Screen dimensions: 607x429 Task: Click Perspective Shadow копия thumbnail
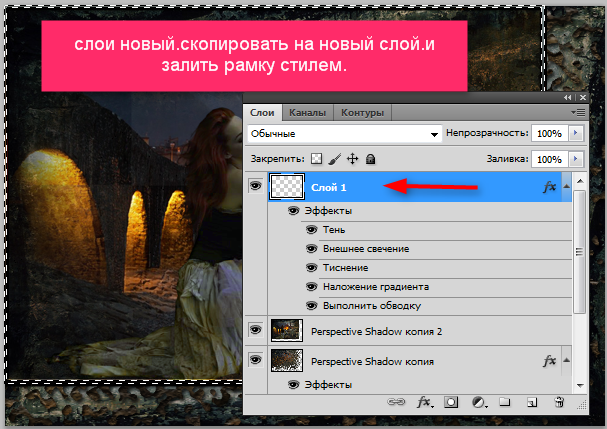coord(286,360)
